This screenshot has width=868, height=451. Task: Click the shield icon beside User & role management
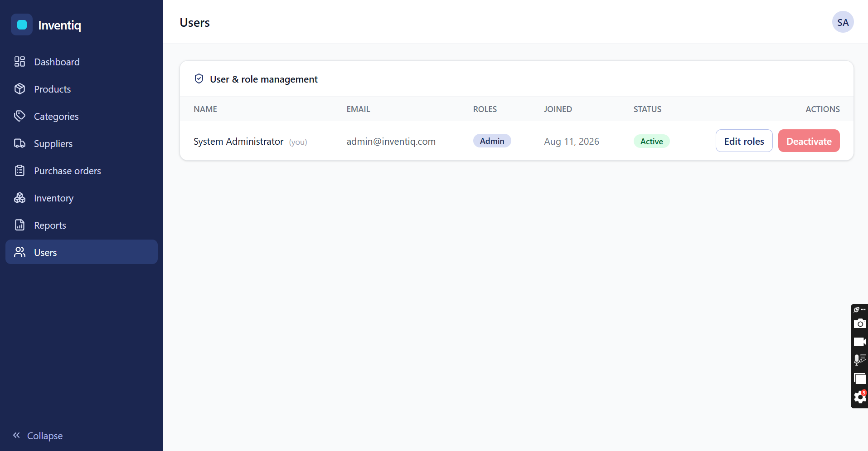pyautogui.click(x=199, y=79)
